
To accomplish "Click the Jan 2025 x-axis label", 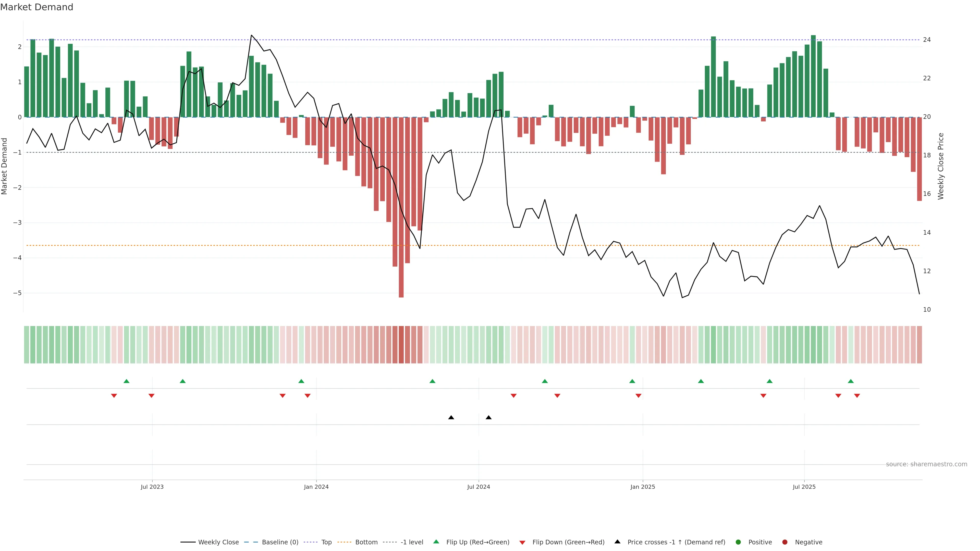I will tap(643, 487).
